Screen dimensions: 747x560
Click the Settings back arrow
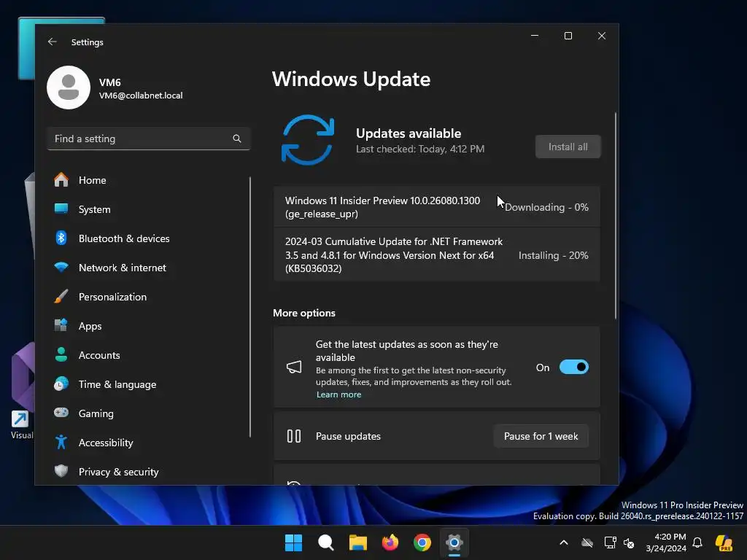pyautogui.click(x=53, y=42)
